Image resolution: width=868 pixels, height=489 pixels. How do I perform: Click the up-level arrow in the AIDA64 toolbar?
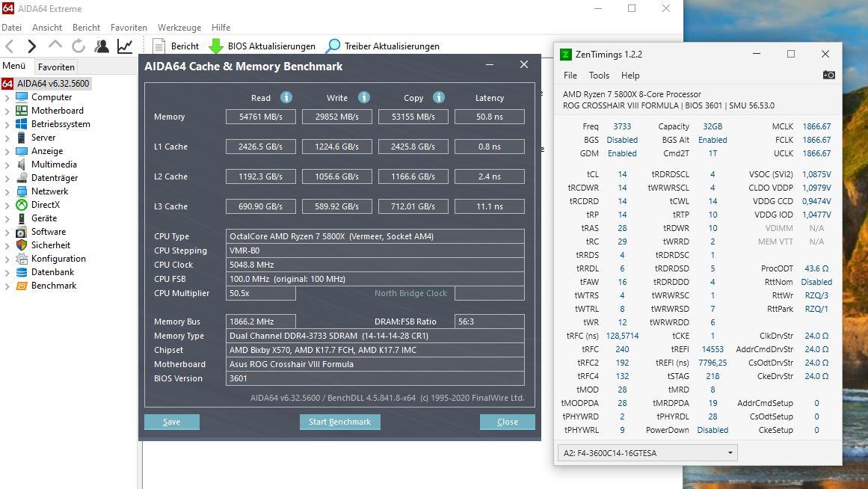(55, 45)
